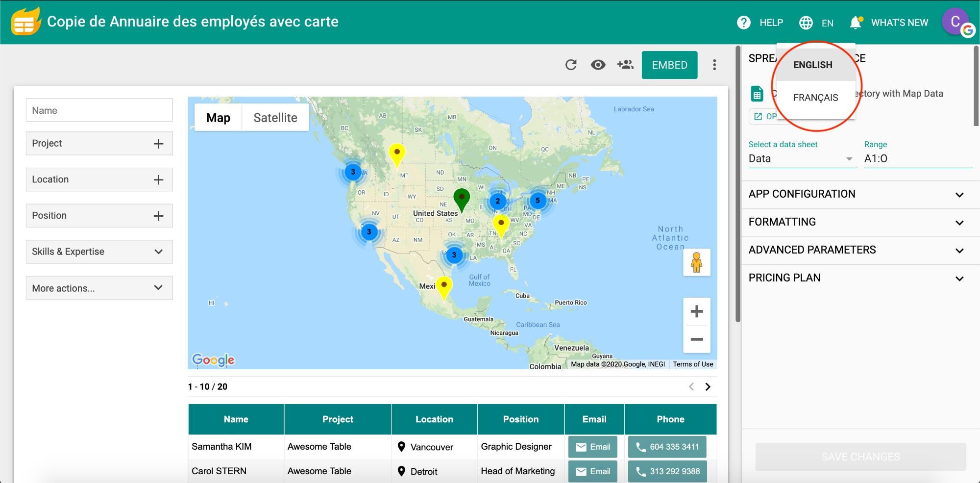Open the user account avatar
This screenshot has width=980, height=483.
pyautogui.click(x=956, y=22)
